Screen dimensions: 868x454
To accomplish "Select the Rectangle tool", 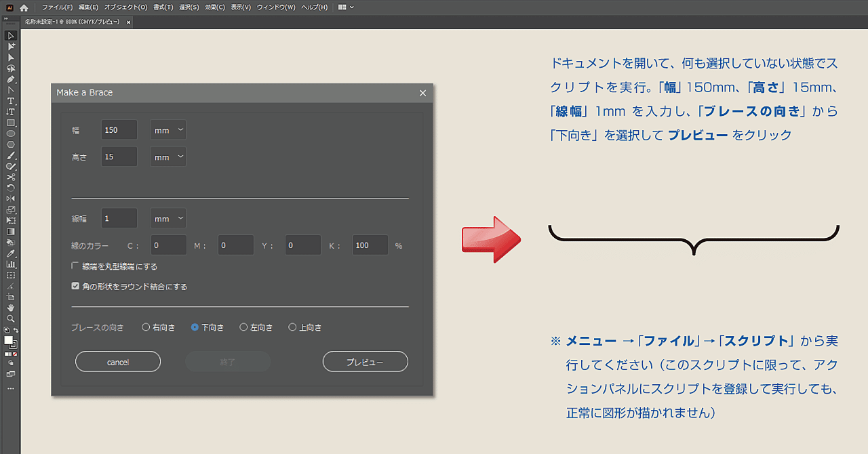I will pos(10,123).
